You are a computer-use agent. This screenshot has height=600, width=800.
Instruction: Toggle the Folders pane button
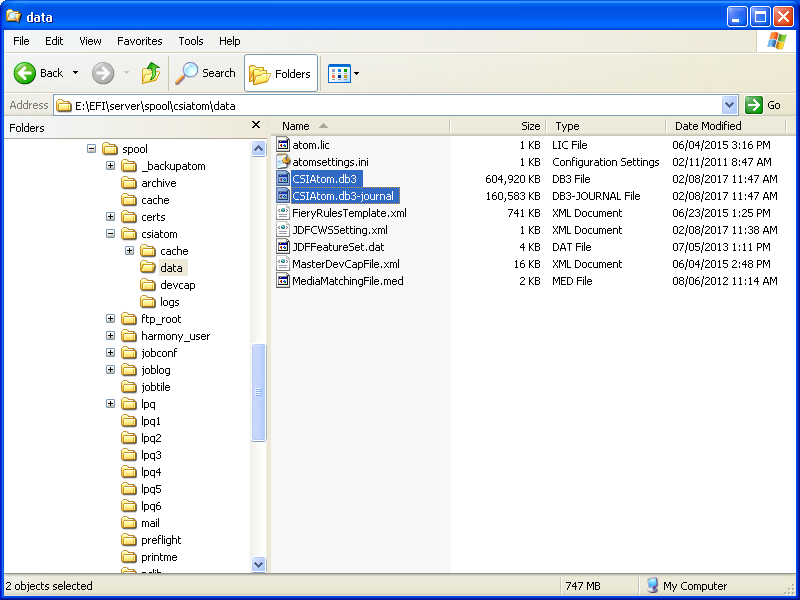(280, 73)
